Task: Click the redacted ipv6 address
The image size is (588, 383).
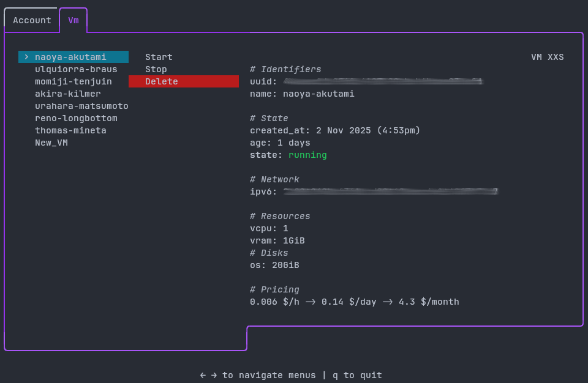Action: [391, 191]
